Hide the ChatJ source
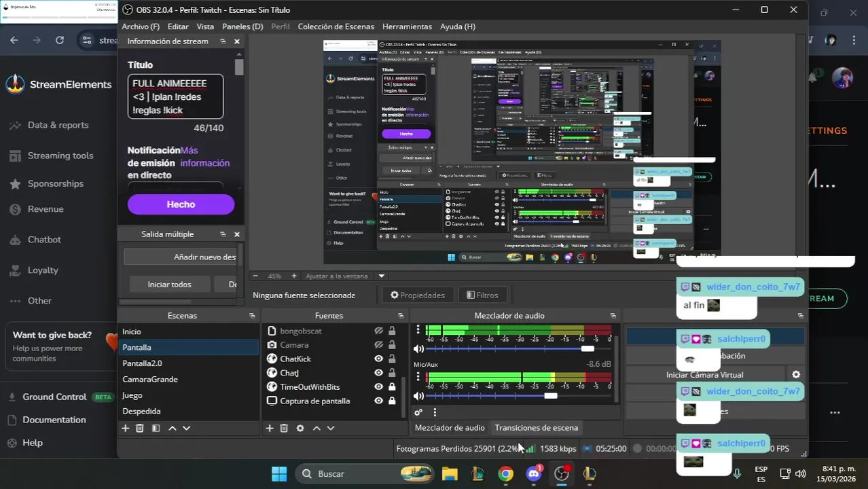The height and width of the screenshot is (489, 868). point(379,373)
